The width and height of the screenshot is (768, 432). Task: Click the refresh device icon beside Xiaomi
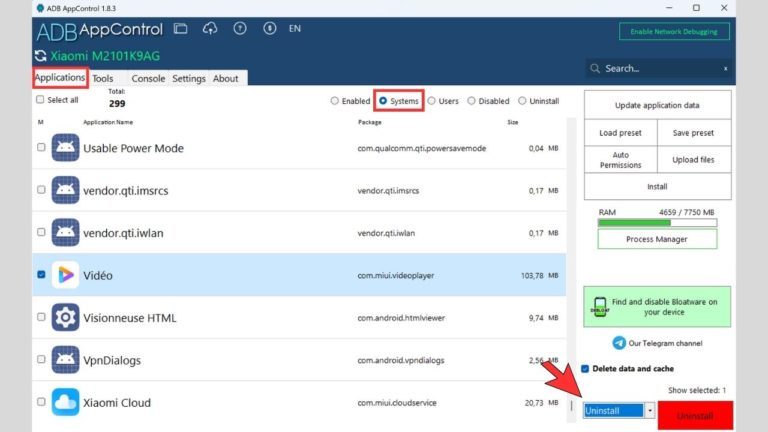click(x=41, y=56)
